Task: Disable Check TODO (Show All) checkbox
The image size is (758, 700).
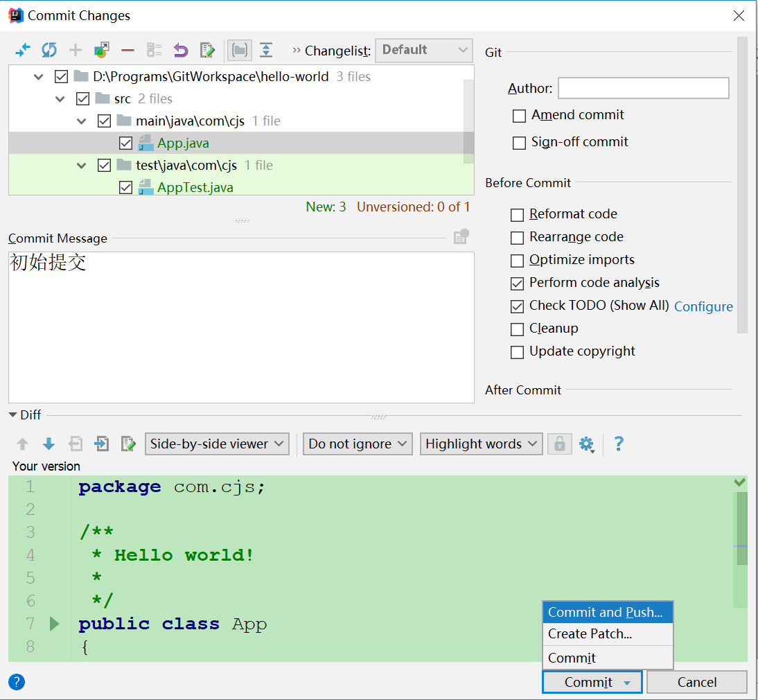Action: (x=518, y=306)
